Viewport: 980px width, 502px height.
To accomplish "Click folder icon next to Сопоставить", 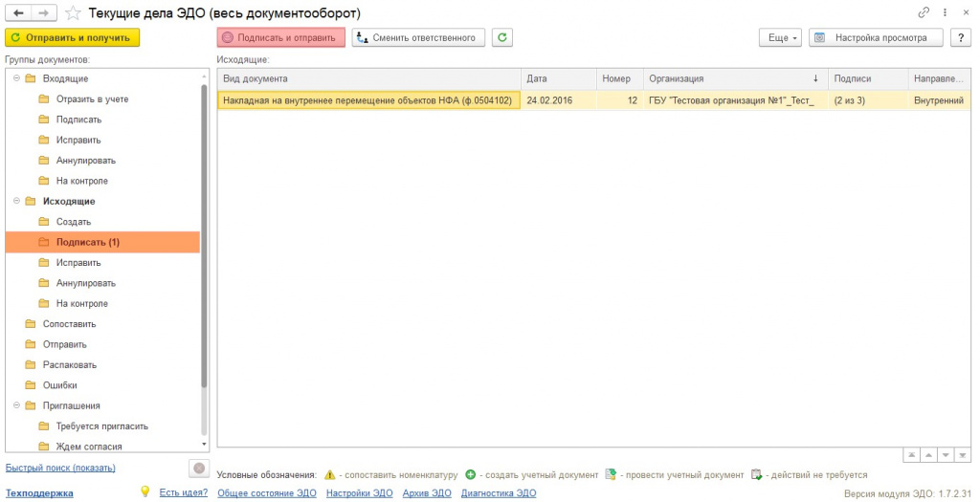I will click(x=30, y=324).
